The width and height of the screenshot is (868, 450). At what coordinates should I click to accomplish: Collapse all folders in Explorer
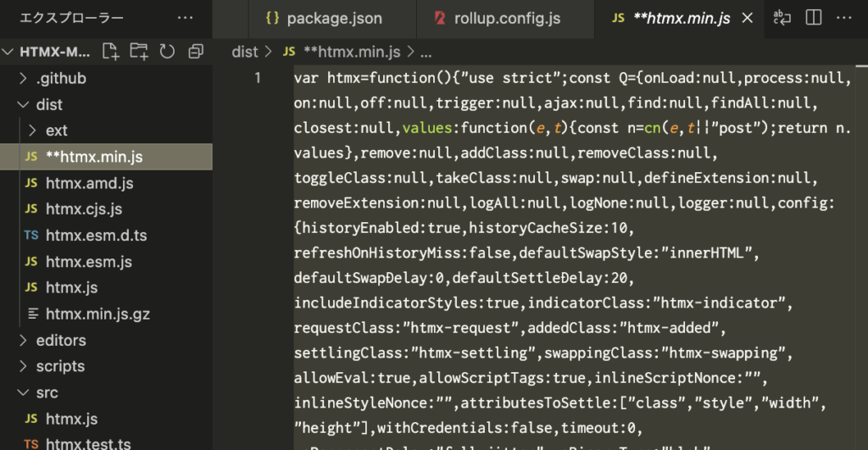tap(196, 52)
